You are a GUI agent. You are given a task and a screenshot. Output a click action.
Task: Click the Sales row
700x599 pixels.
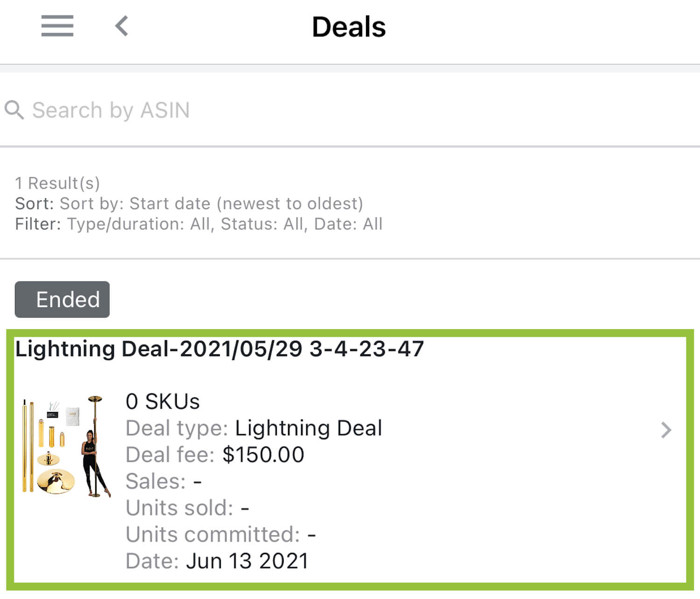[x=163, y=481]
